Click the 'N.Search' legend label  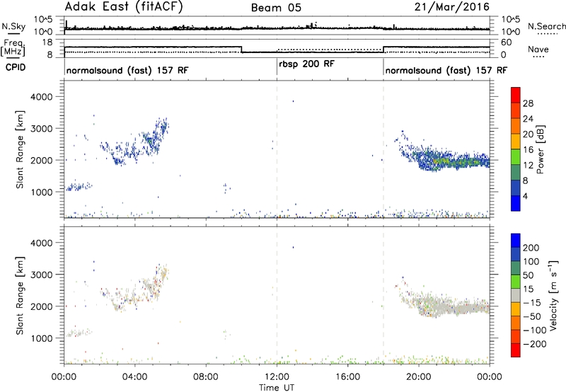(546, 26)
